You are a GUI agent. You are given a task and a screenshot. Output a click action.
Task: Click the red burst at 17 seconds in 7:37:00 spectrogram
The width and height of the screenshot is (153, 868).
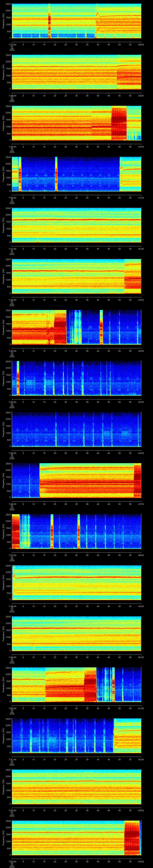(x=49, y=21)
